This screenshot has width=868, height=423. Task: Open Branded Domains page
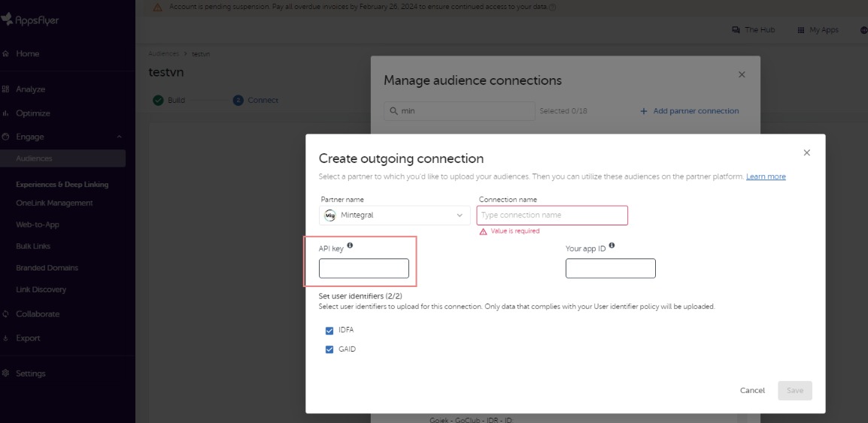(x=47, y=267)
